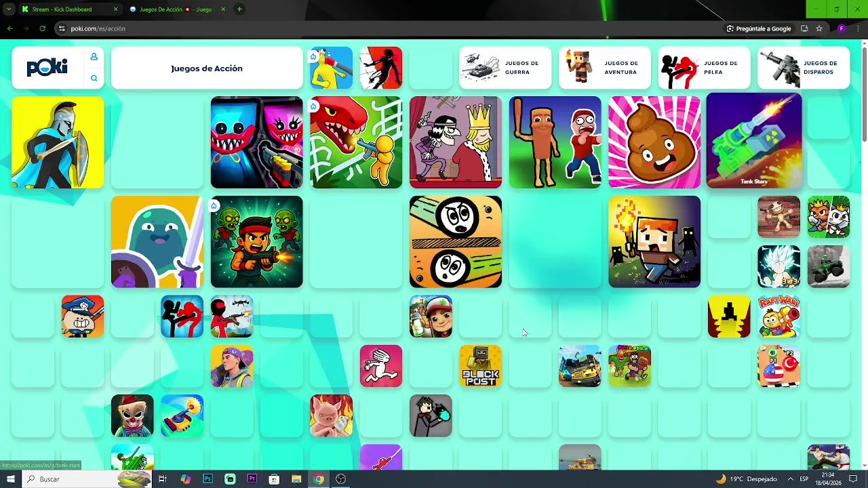Open the Blockpost game tile
The height and width of the screenshot is (488, 868).
[x=481, y=366]
